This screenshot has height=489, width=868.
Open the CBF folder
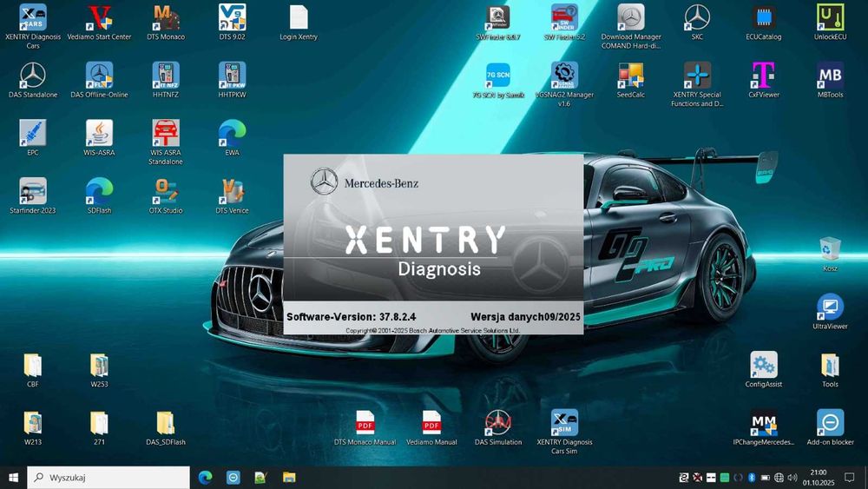point(33,365)
